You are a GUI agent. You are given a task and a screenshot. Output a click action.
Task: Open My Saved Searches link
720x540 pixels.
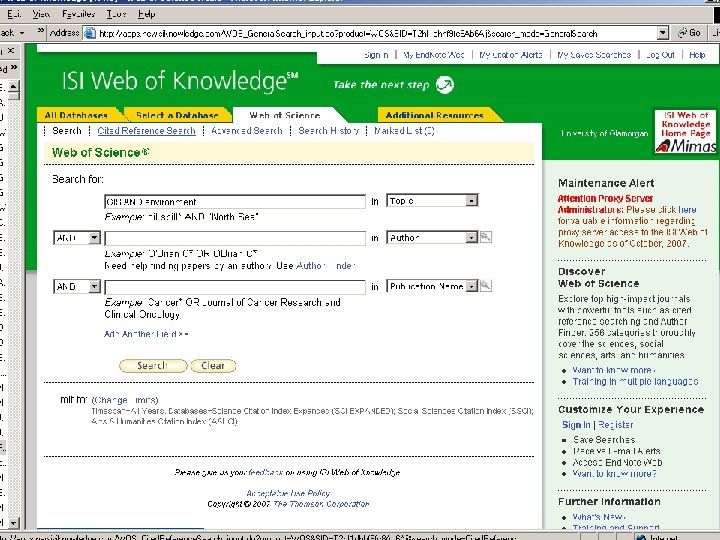pos(594,55)
